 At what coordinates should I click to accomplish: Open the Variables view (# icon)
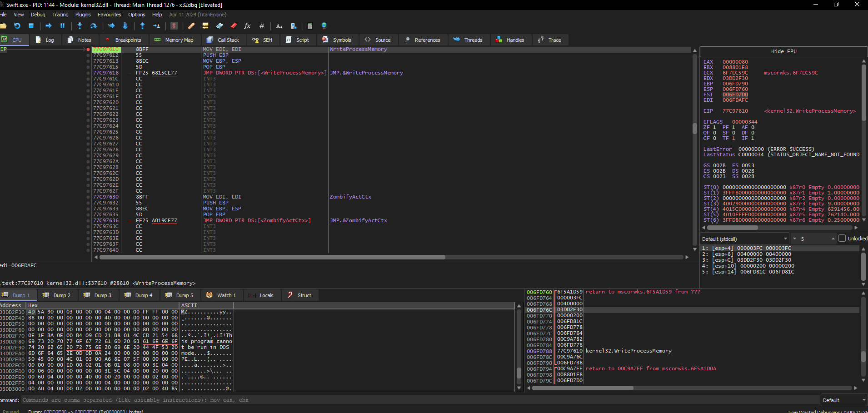(262, 26)
